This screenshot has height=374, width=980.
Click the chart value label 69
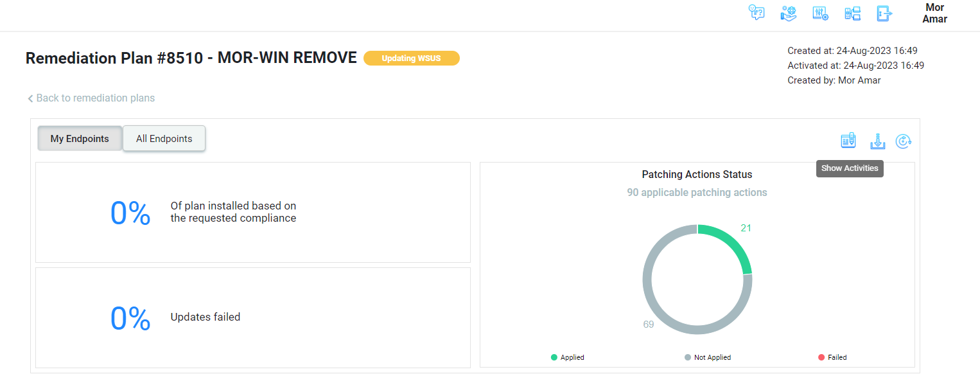[x=649, y=325]
